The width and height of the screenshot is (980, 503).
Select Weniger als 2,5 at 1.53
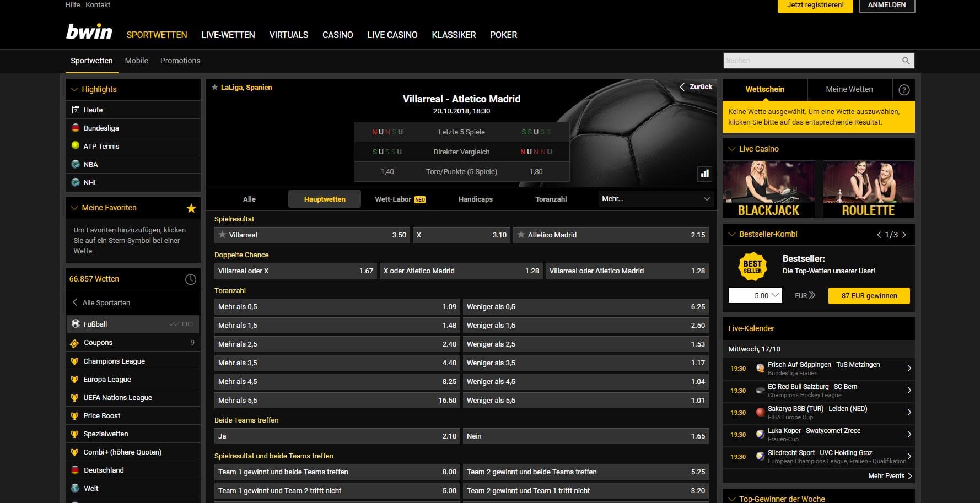[586, 344]
